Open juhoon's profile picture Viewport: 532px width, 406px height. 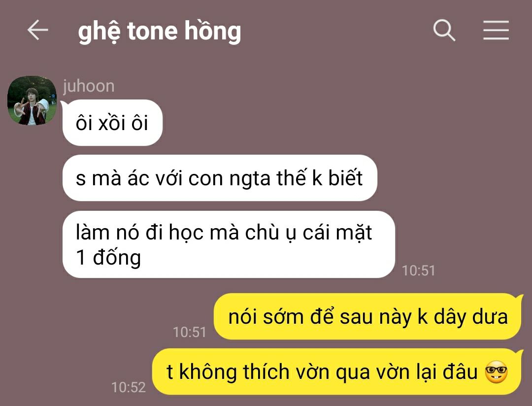click(x=32, y=101)
